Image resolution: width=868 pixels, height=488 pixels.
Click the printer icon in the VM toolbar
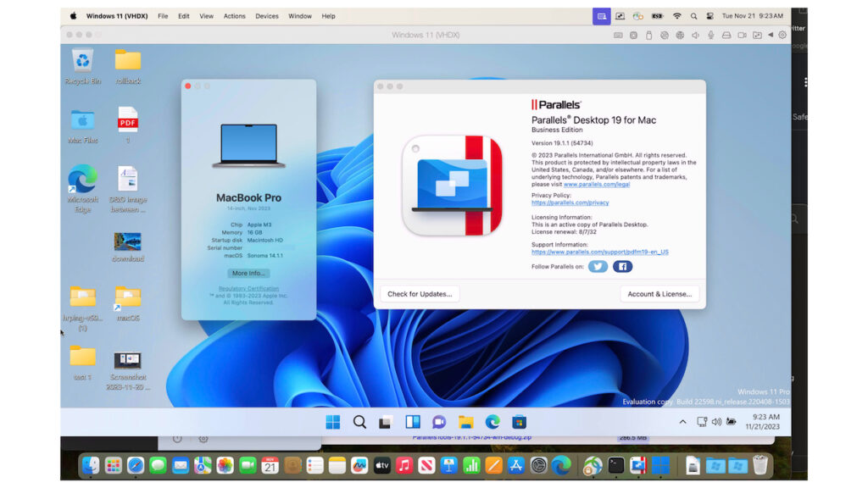click(726, 35)
